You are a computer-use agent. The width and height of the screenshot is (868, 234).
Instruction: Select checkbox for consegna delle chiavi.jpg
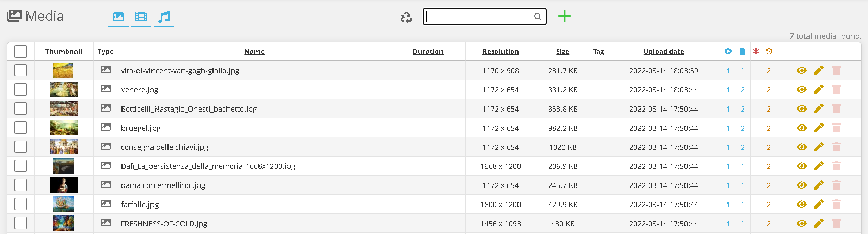tap(21, 147)
